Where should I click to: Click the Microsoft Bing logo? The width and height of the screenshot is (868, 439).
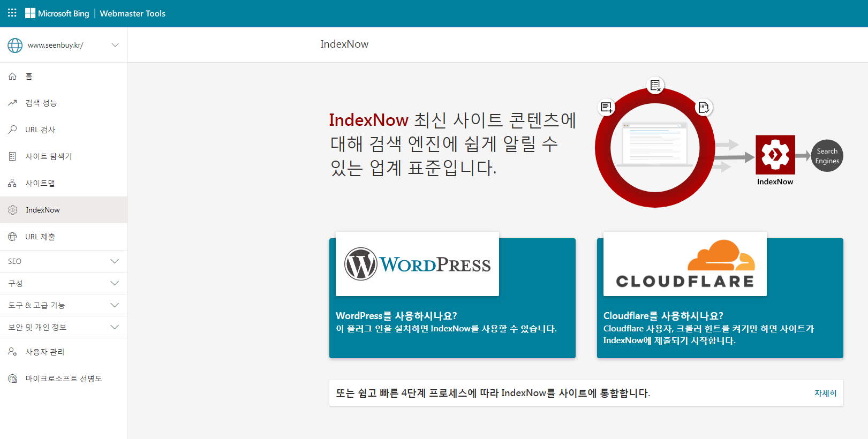(x=57, y=13)
